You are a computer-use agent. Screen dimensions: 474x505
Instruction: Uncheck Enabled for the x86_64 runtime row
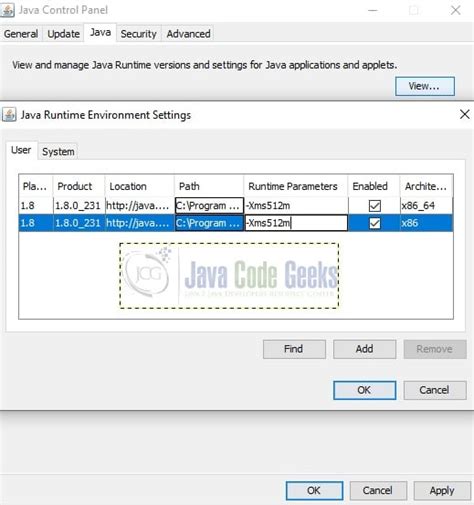(375, 206)
